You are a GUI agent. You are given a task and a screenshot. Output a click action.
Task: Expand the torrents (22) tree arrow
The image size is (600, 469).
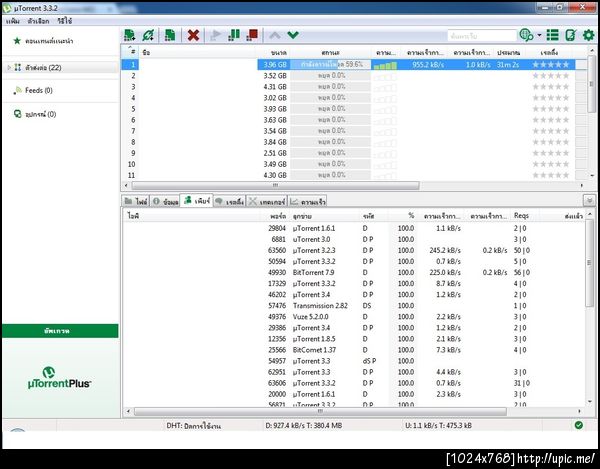pos(9,67)
